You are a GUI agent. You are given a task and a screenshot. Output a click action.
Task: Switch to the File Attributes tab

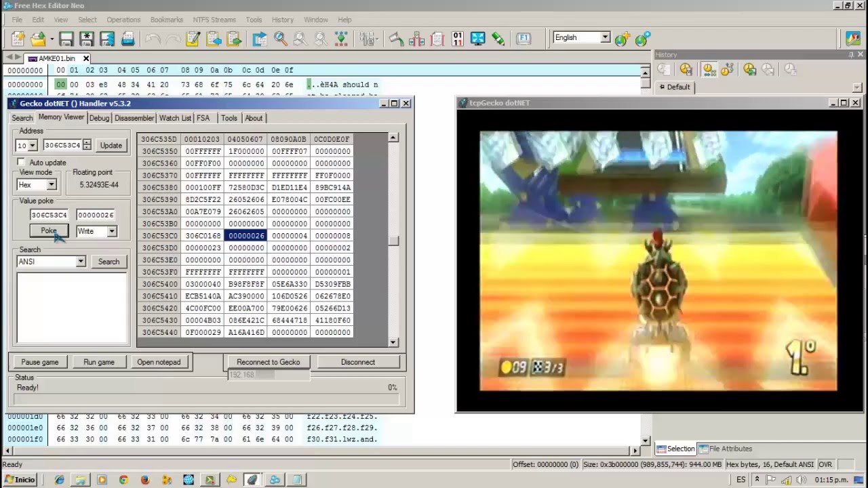pos(726,449)
